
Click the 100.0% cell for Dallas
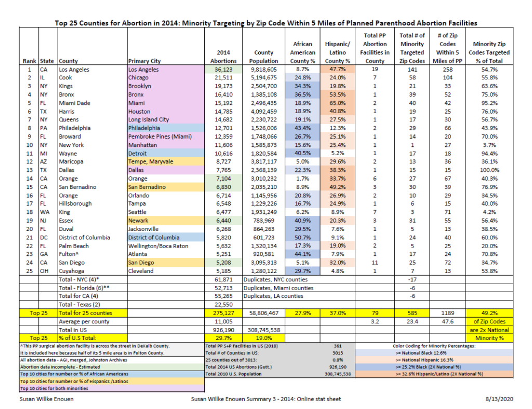(x=489, y=170)
